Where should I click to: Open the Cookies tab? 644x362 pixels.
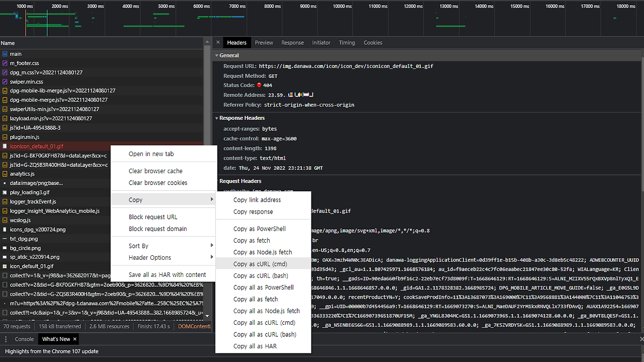pos(373,43)
